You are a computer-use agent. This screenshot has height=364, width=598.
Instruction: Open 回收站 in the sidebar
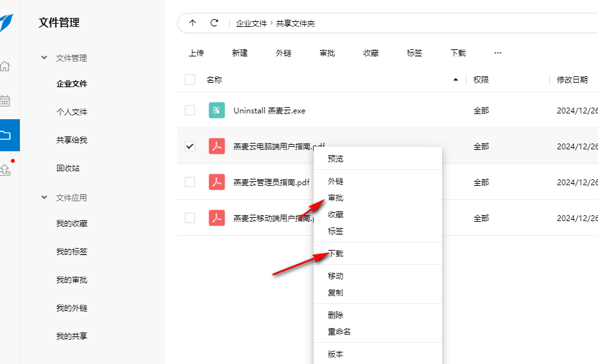[x=68, y=169]
